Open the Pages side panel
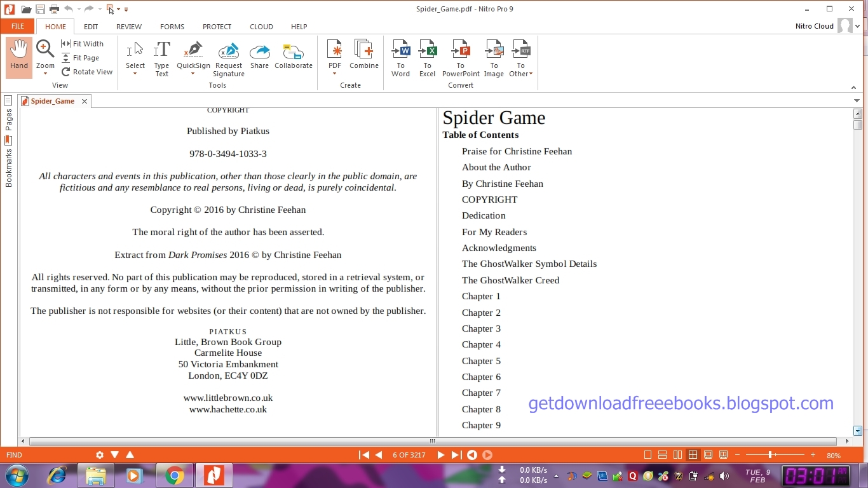The height and width of the screenshot is (488, 868). 8,114
